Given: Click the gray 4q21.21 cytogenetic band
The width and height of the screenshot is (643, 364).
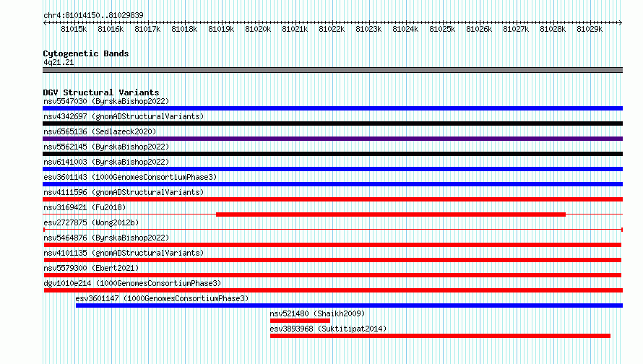Looking at the screenshot, I should pos(332,71).
